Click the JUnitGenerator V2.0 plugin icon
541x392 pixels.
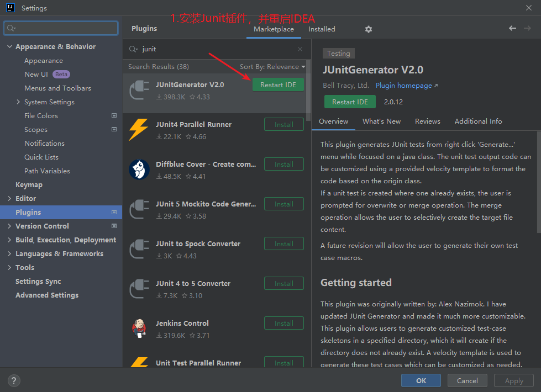coord(139,91)
